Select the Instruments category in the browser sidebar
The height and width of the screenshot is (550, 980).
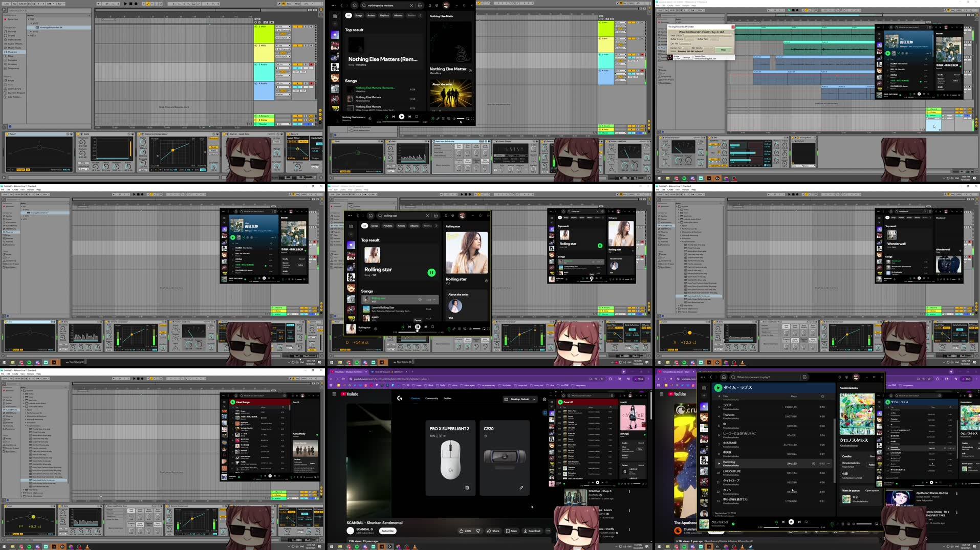(13, 39)
